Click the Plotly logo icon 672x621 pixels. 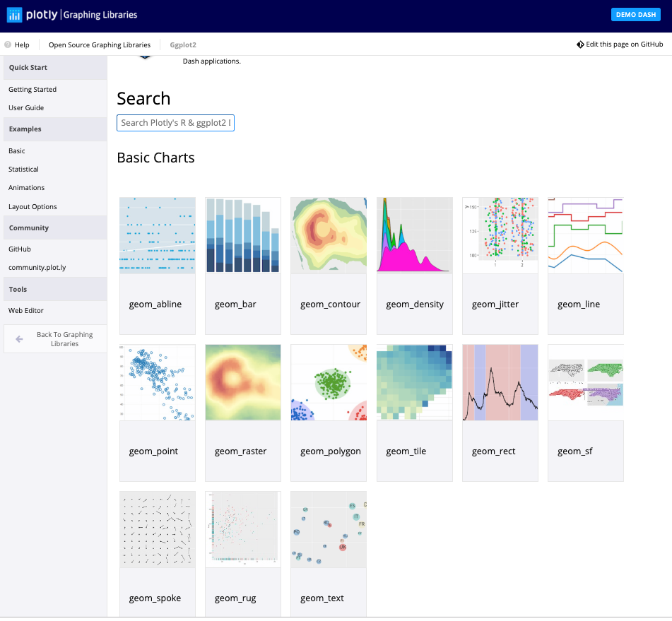[x=14, y=15]
